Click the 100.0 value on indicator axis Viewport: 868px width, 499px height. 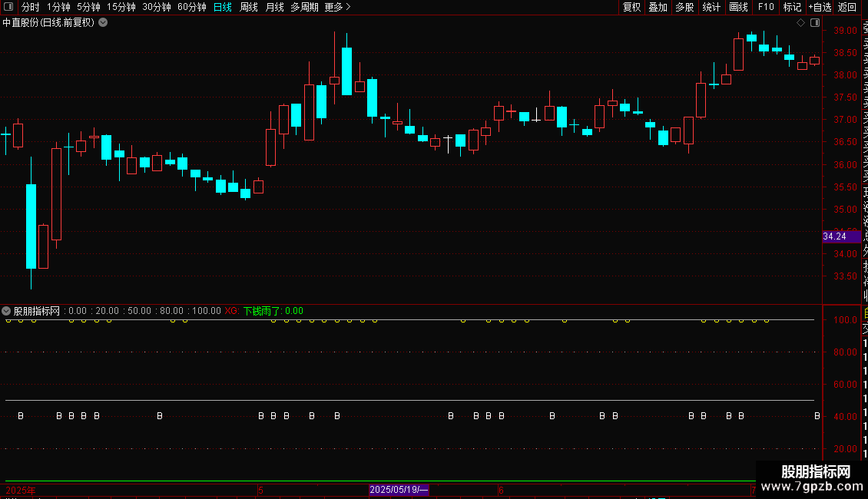[x=845, y=320]
